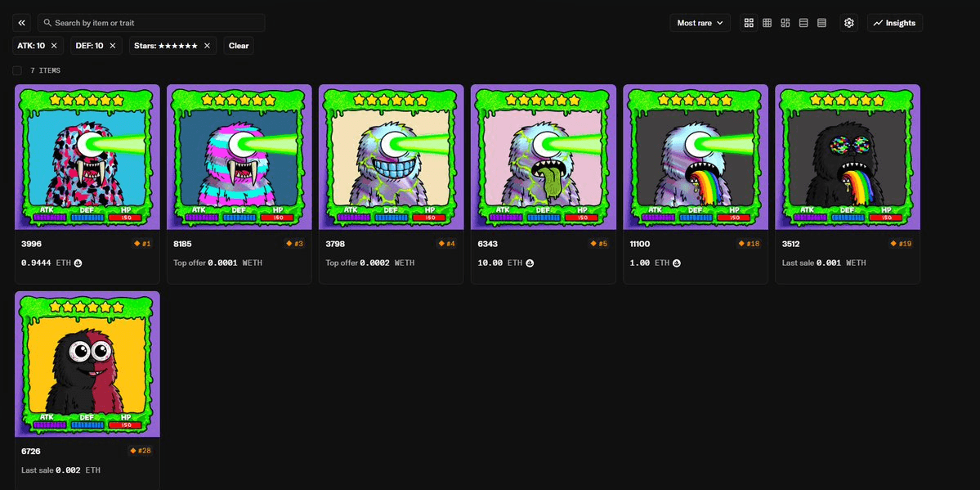Collapse the filter sidebar with double-chevron button

tap(22, 23)
